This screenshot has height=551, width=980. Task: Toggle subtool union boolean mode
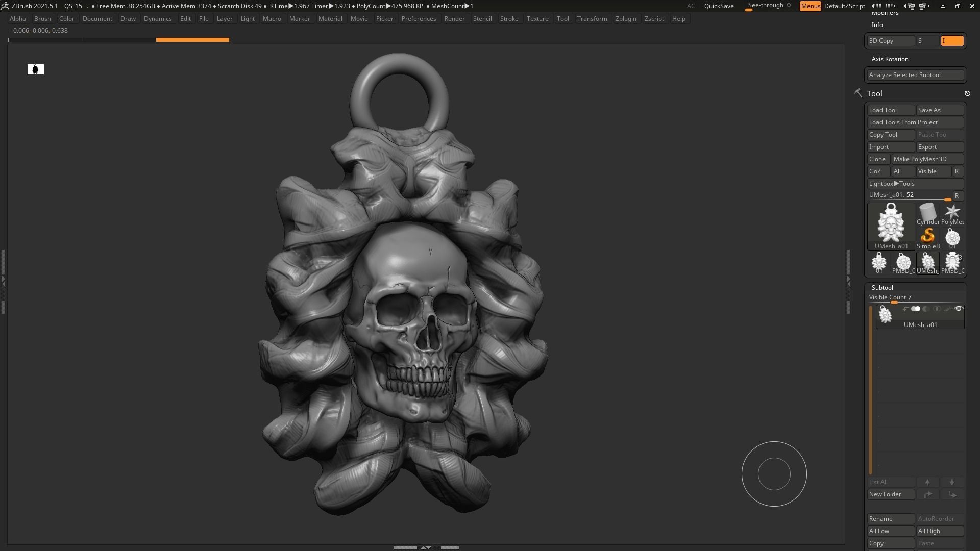916,309
